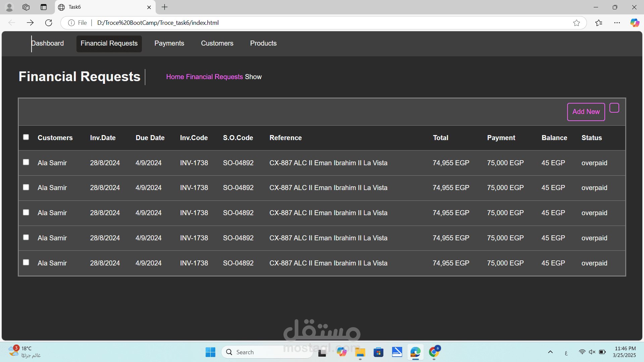
Task: Open the weather widget showing 18°C
Action: click(x=24, y=352)
